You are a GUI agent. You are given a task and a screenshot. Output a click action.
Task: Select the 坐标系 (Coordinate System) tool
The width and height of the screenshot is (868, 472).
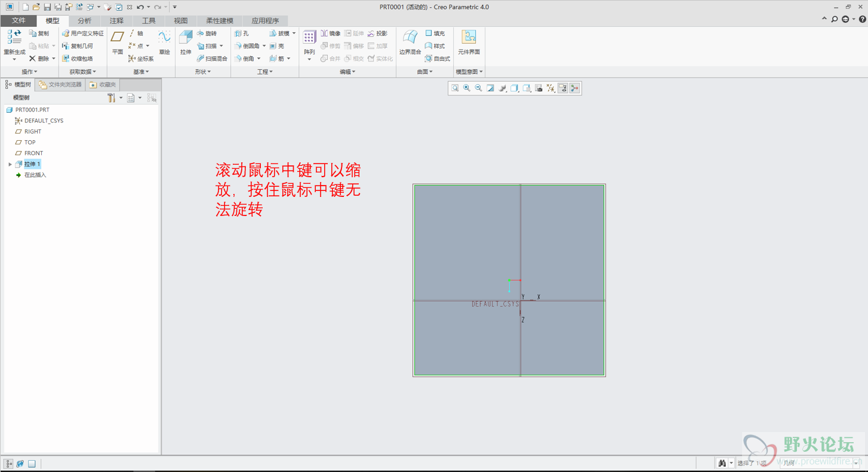pyautogui.click(x=141, y=58)
